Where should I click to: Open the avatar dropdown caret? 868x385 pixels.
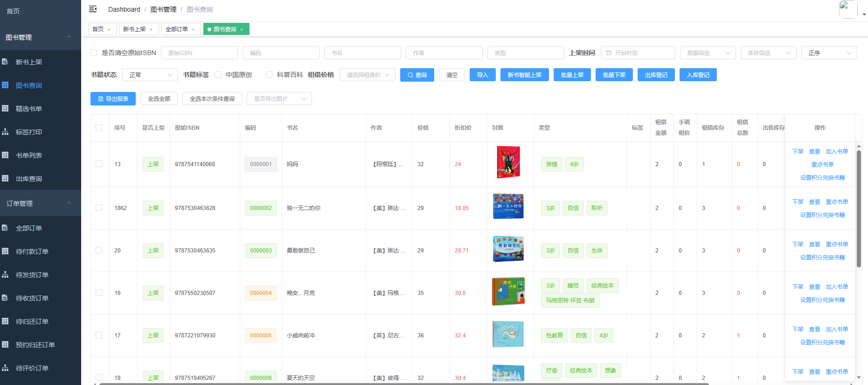point(864,14)
